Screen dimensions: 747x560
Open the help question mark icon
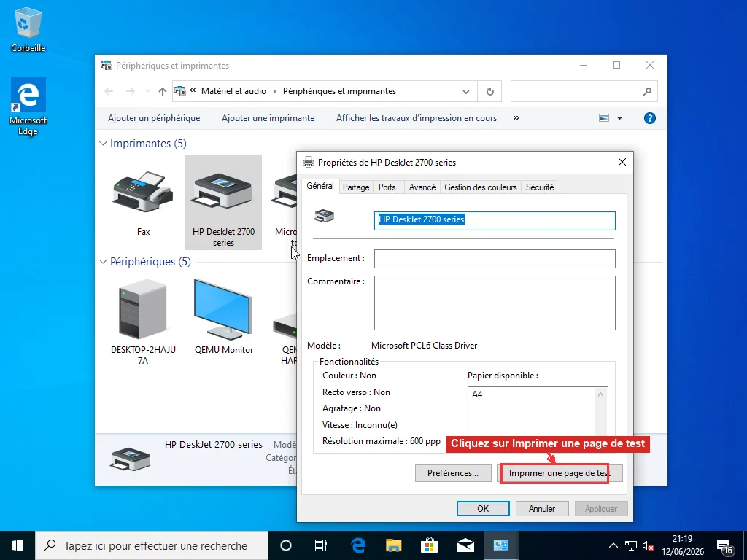point(650,118)
